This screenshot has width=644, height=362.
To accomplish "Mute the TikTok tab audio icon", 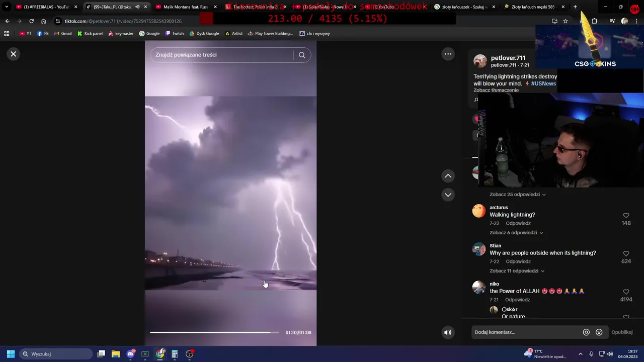I will pyautogui.click(x=137, y=7).
